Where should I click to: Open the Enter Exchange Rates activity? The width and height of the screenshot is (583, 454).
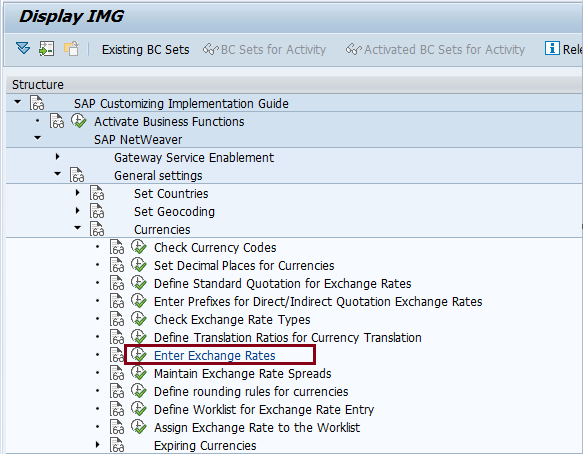(215, 356)
